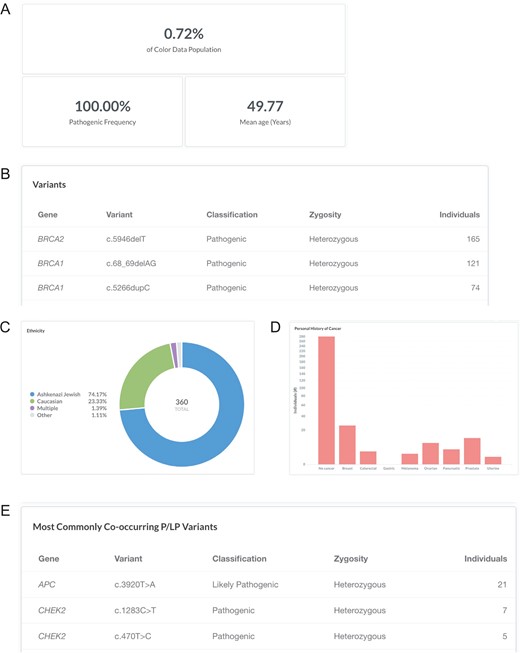
Task: Click individuals count 121
Action: [473, 263]
